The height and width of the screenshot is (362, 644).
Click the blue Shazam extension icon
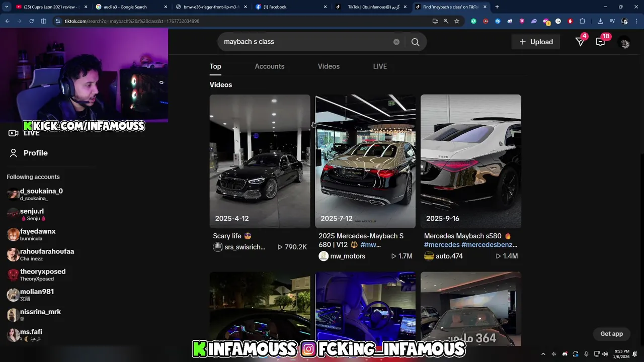(x=498, y=21)
